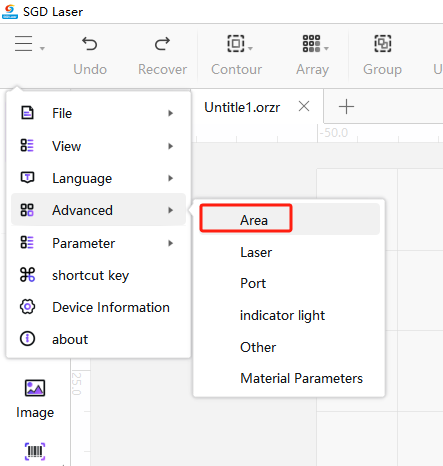Screen dimensions: 443x466
Task: Click the Recover redo icon
Action: 162,44
